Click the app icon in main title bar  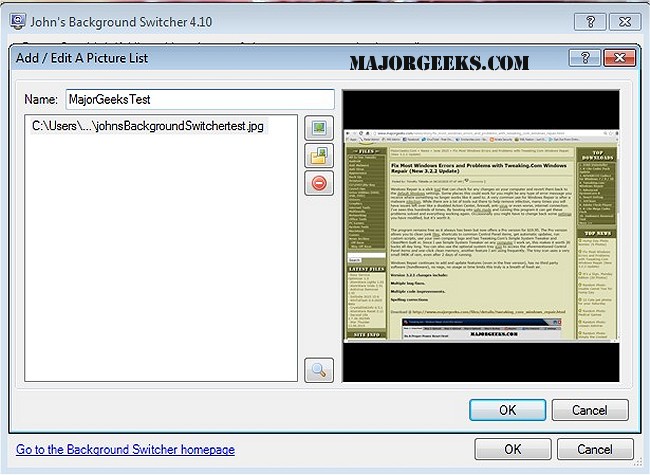pyautogui.click(x=18, y=22)
